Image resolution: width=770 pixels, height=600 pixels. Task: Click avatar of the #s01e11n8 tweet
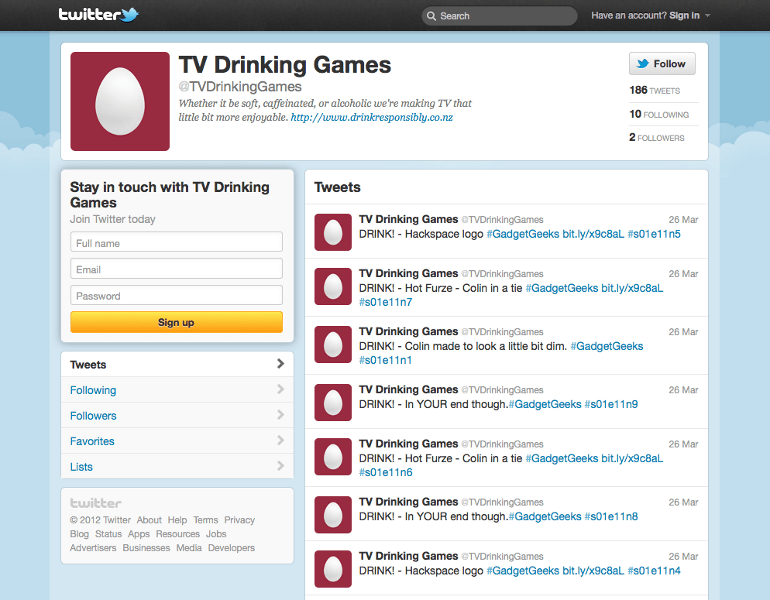click(x=333, y=514)
